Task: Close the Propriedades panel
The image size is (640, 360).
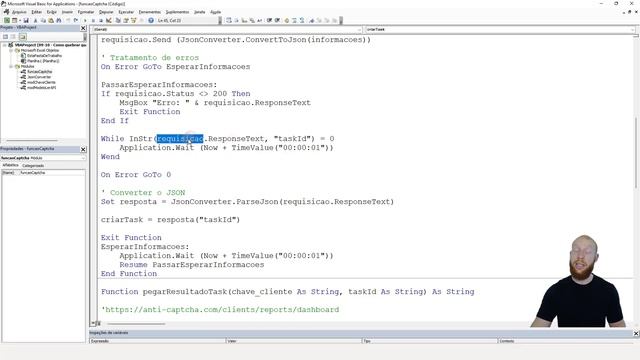Action: (83, 149)
